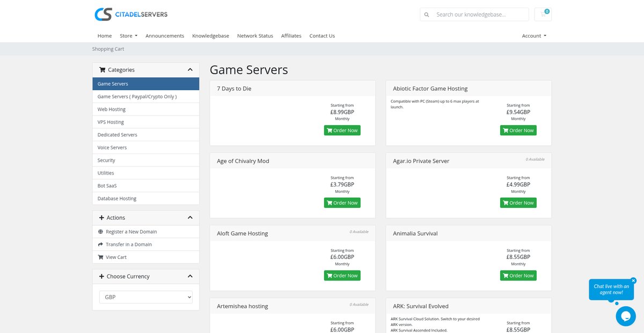644x333 pixels.
Task: Click the £4.99GBP price
Action: [x=518, y=185]
